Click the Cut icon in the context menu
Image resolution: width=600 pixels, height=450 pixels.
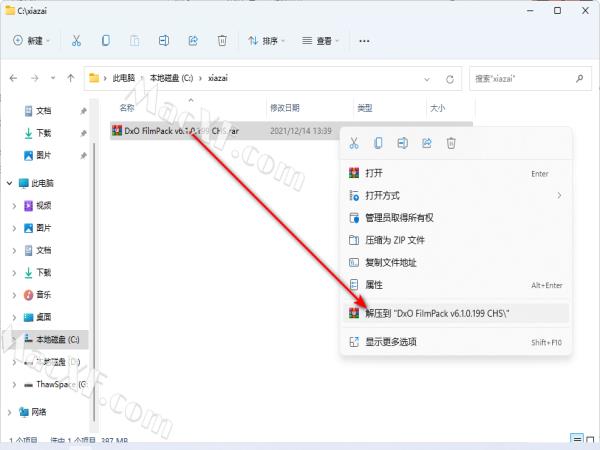(354, 143)
